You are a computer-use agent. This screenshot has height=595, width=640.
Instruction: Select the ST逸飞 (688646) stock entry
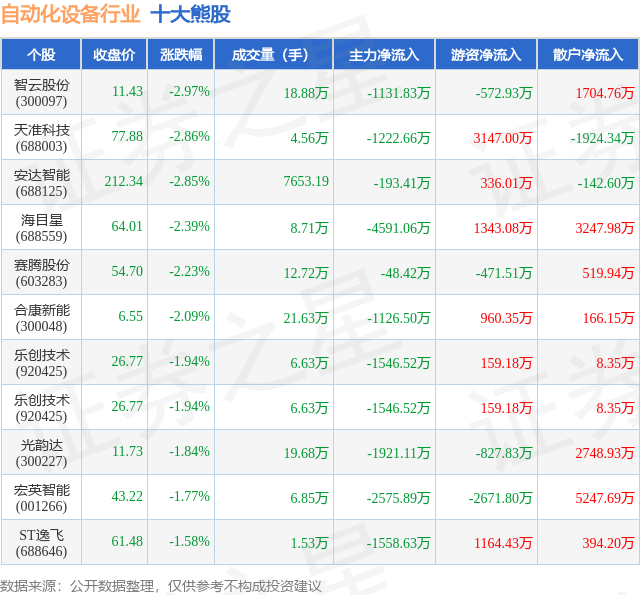point(41,543)
